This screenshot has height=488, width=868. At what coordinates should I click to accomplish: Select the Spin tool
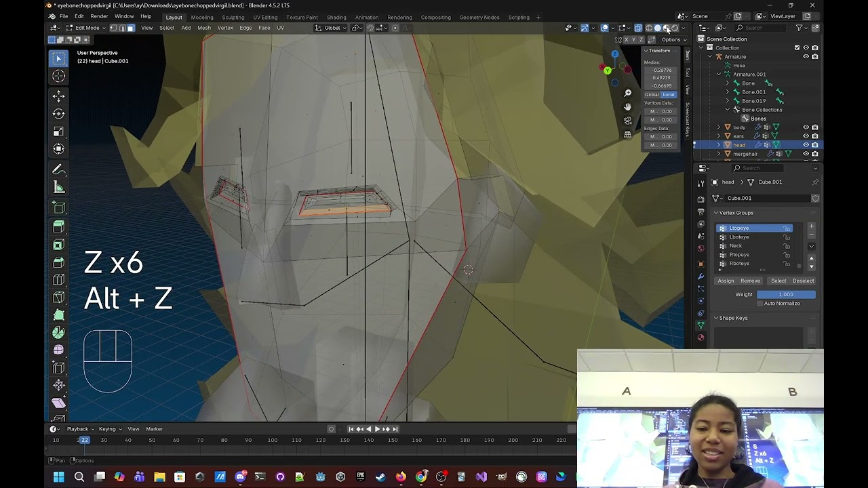coord(59,333)
